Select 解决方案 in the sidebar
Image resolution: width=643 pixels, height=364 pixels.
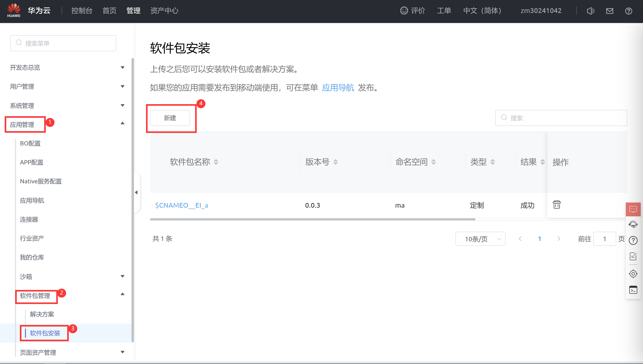click(x=42, y=314)
